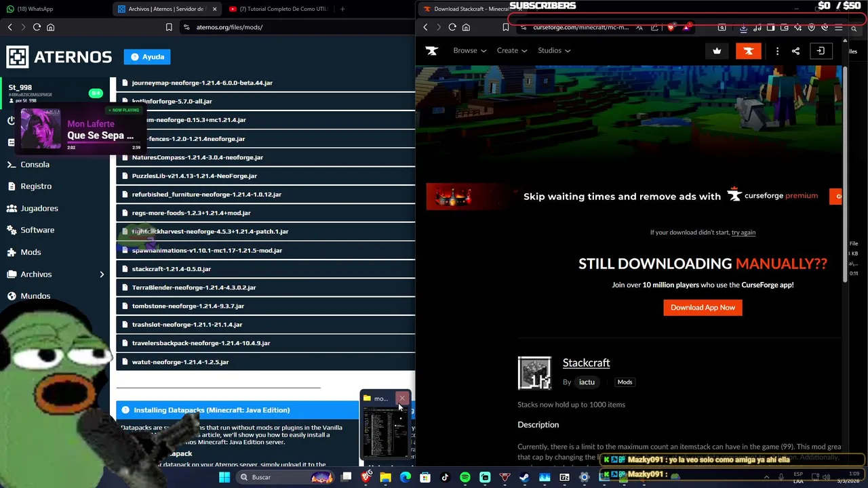This screenshot has width=868, height=488.
Task: Click the orange CurseForge app button
Action: pyautogui.click(x=749, y=51)
